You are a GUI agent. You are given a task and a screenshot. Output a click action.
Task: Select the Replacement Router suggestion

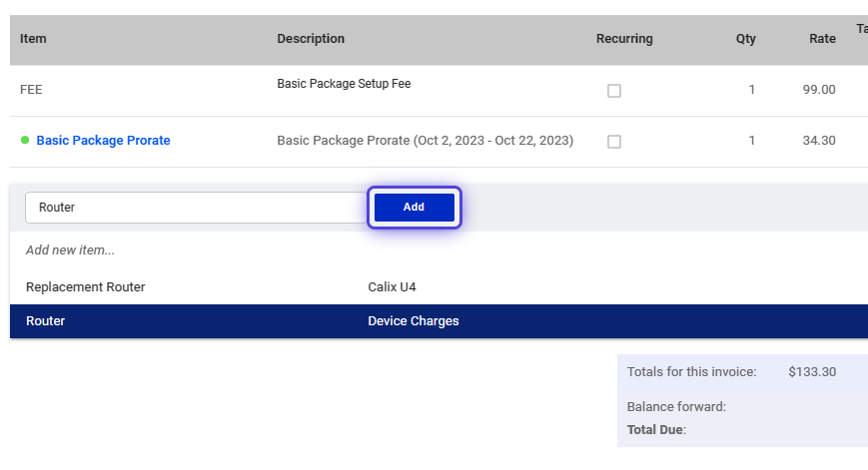pos(438,287)
